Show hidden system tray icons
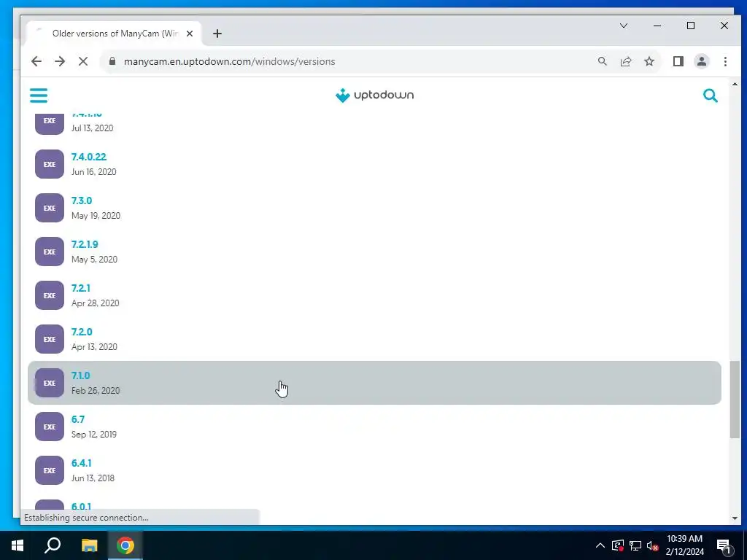This screenshot has width=747, height=560. pyautogui.click(x=600, y=545)
